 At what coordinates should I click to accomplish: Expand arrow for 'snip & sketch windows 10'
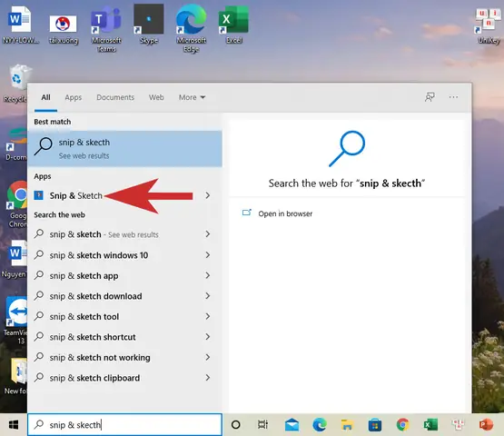(208, 255)
